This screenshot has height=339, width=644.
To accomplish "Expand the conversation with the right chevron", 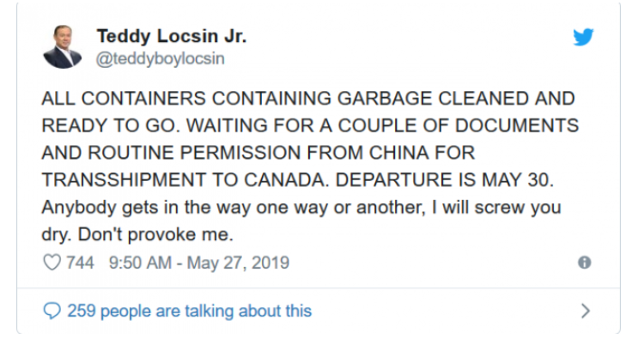I will tap(586, 311).
